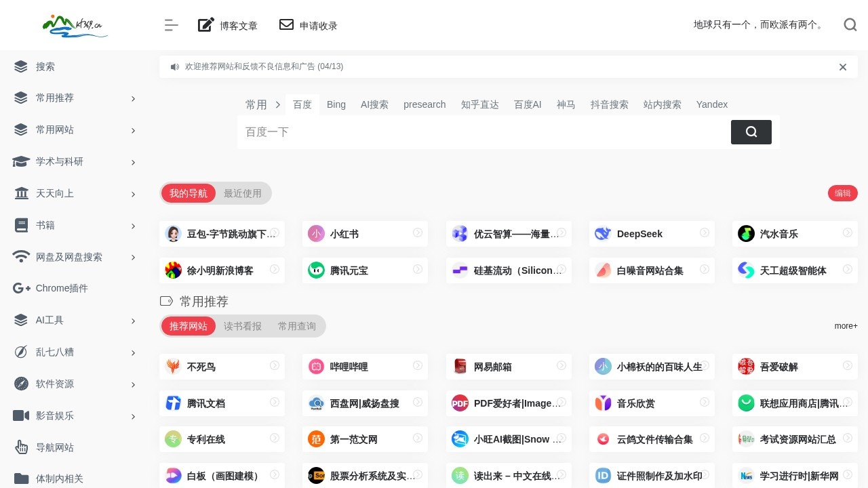Select the 哔哩哔哩 icon

click(316, 366)
